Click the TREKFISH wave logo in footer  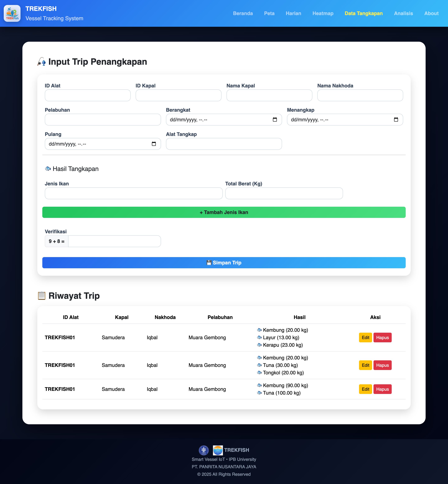coord(218,450)
